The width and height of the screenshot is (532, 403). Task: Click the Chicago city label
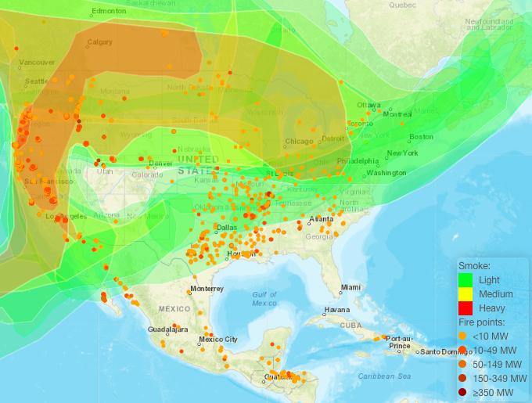[x=299, y=142]
